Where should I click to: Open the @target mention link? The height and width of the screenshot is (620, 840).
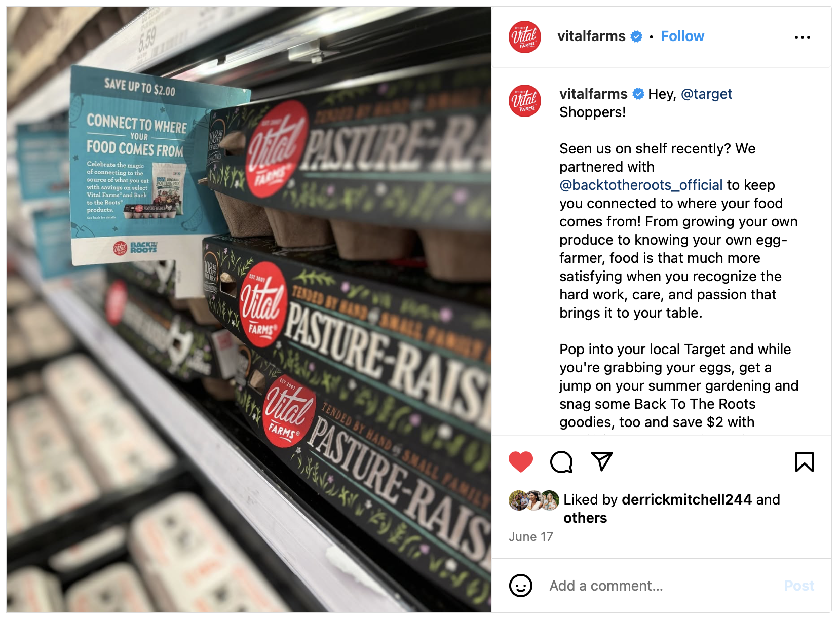[x=706, y=94]
